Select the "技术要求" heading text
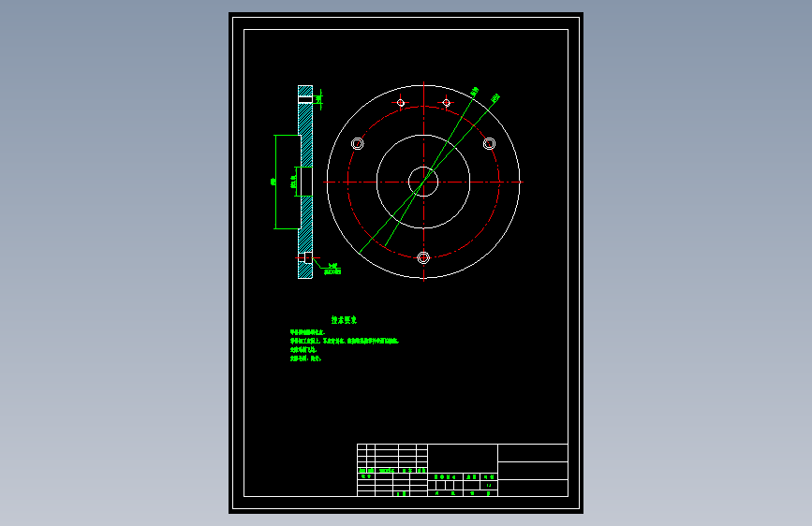Image resolution: width=812 pixels, height=526 pixels. (344, 320)
